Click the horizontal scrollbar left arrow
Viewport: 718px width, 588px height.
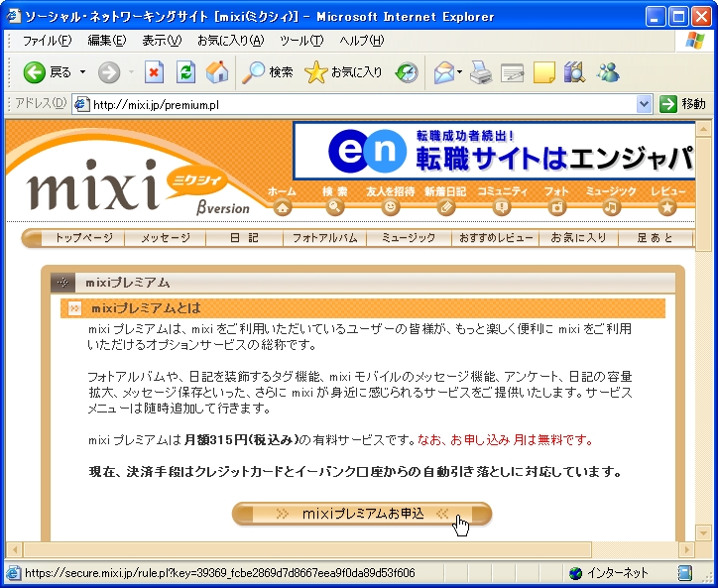coord(14,549)
